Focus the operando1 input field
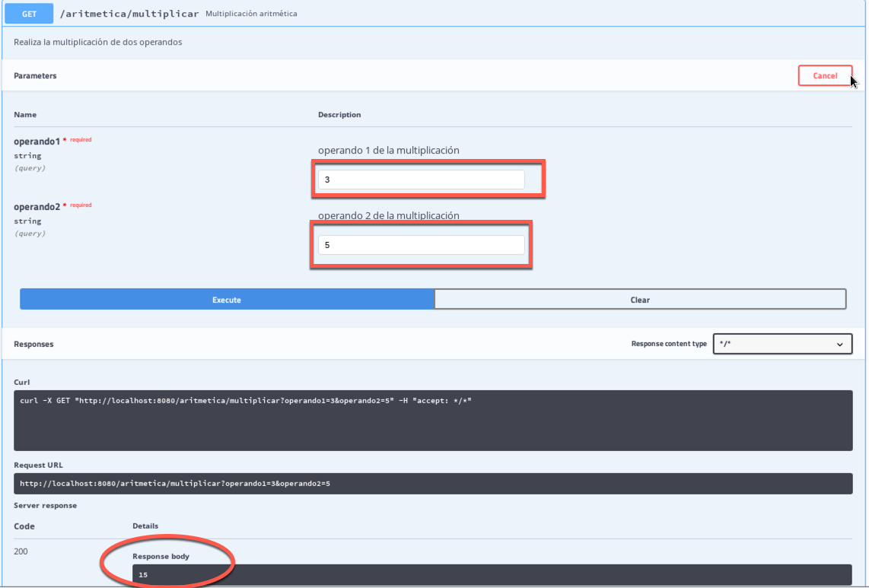 421,180
